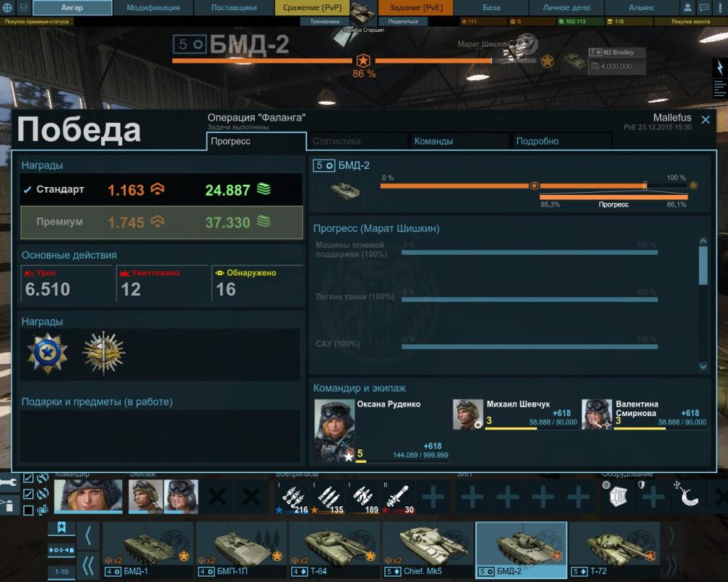Click the spray paint can icon
The height and width of the screenshot is (582, 728).
click(9, 506)
